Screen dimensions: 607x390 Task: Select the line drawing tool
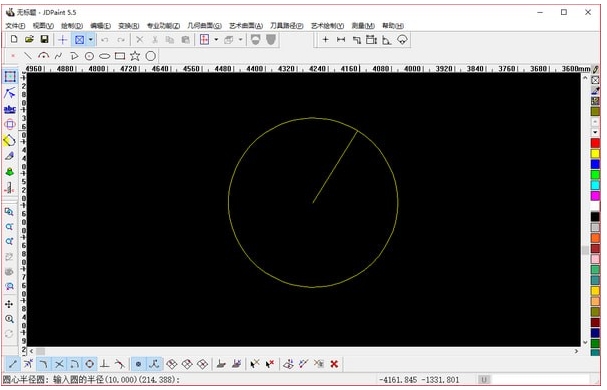28,56
